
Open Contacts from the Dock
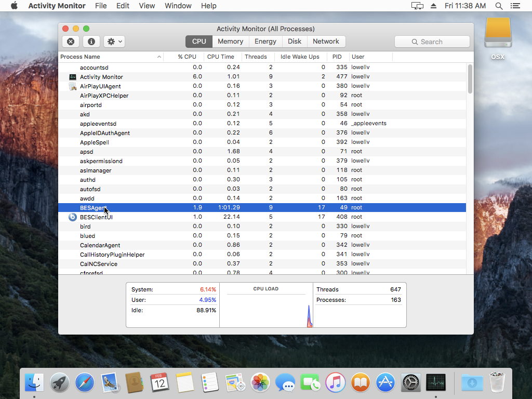click(135, 382)
